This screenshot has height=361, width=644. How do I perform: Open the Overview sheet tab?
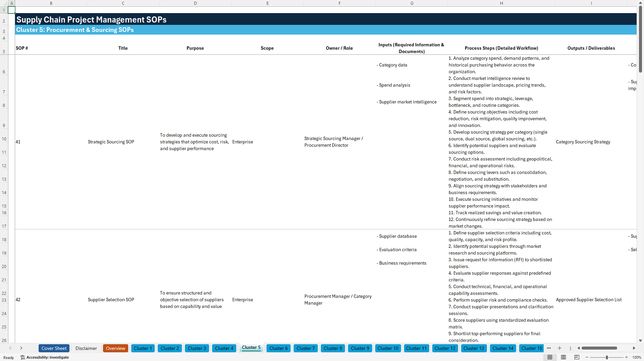point(115,348)
